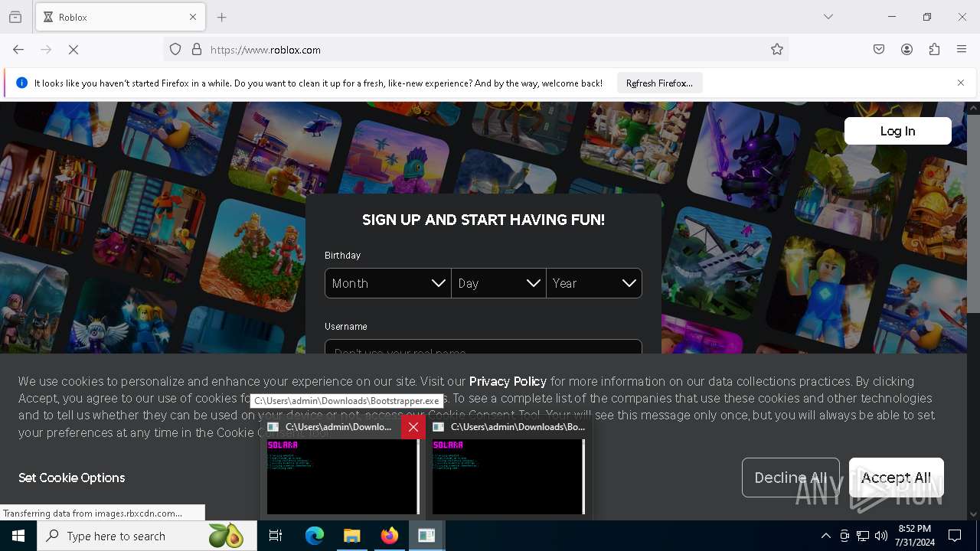Image resolution: width=980 pixels, height=551 pixels.
Task: Expand the birthday Day dropdown
Action: 498,283
